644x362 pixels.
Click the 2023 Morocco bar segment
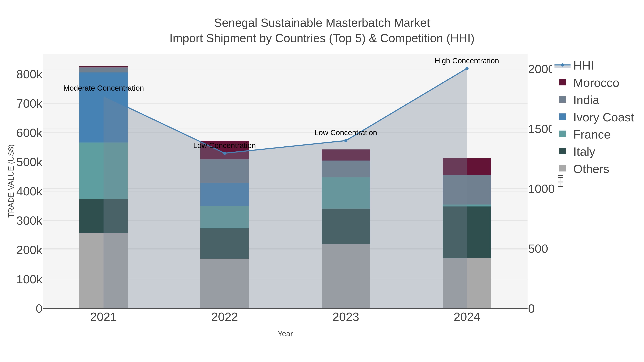[x=346, y=155]
